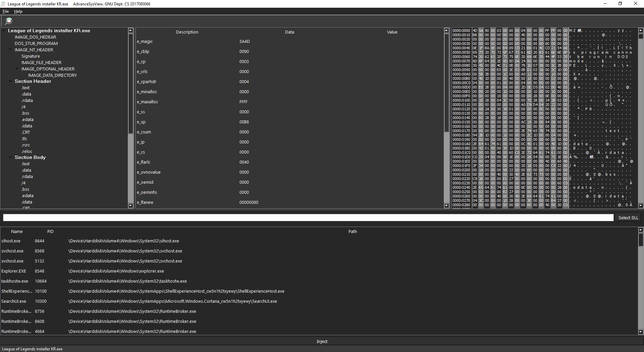Click the Description column header

[187, 32]
